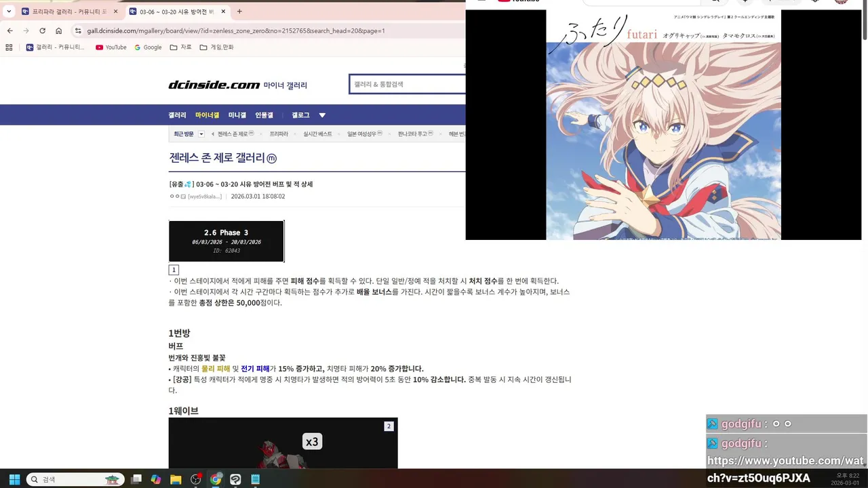Click the left arrow in recent-visit list
868x488 pixels.
[x=213, y=134]
